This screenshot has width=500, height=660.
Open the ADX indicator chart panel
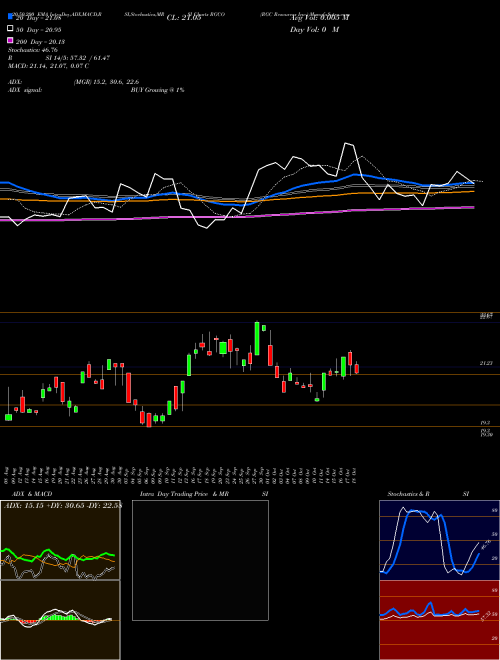point(60,540)
